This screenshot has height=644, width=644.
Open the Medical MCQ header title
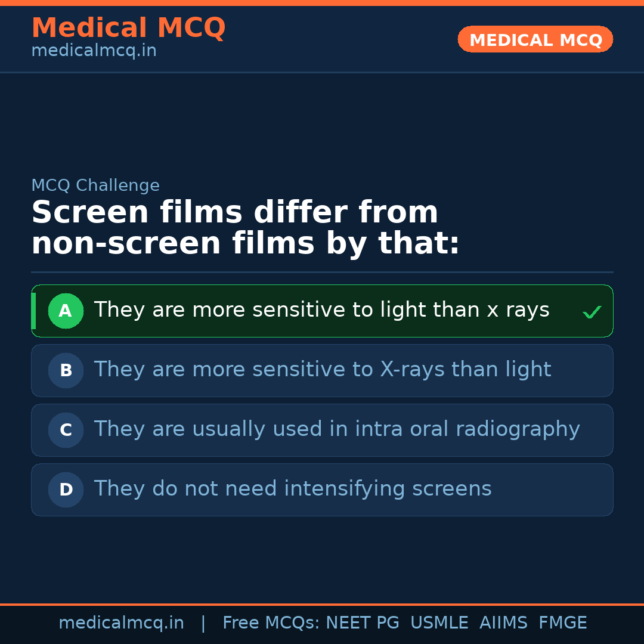coord(128,28)
